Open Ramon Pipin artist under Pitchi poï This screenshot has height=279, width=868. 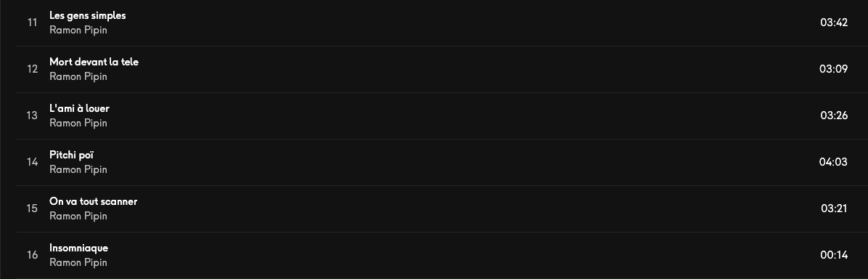coord(78,170)
